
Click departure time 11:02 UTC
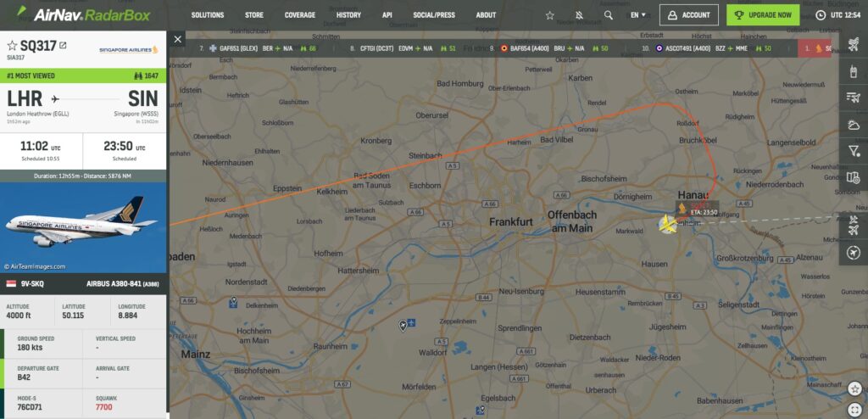coord(41,147)
